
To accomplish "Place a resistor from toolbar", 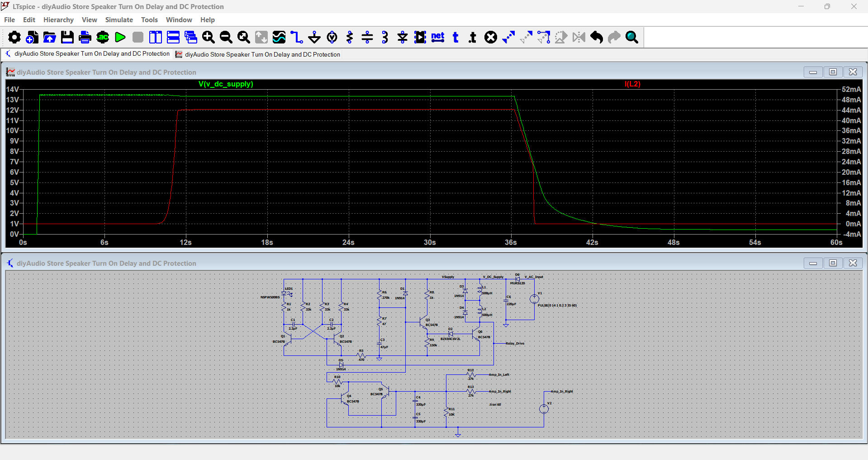I will pos(350,37).
